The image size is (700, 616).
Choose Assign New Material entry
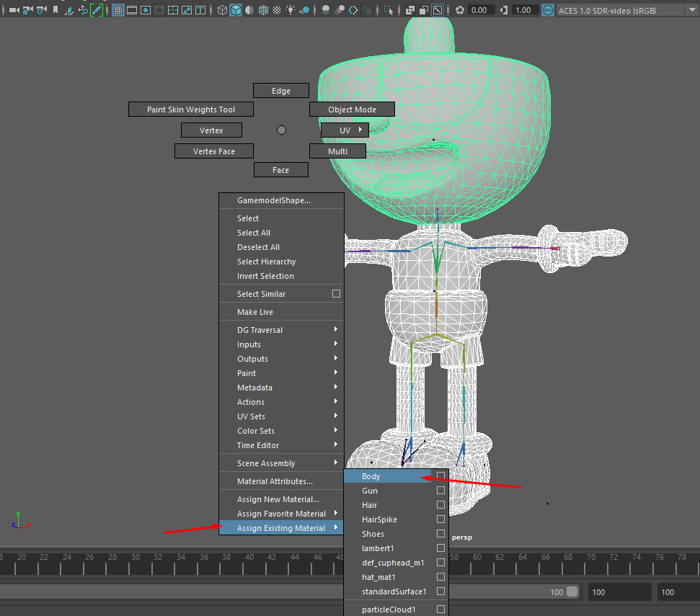click(x=282, y=499)
